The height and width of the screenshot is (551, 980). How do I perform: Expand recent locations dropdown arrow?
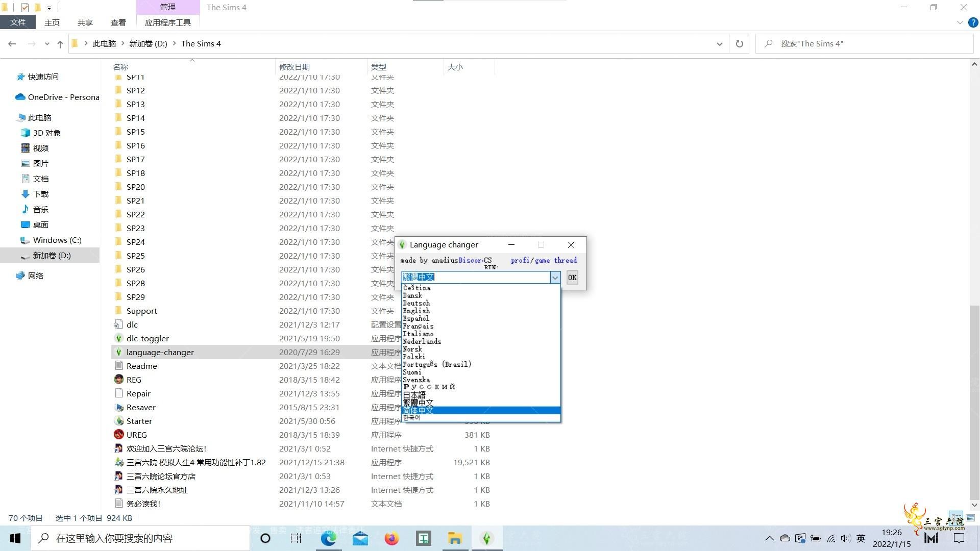pos(47,44)
